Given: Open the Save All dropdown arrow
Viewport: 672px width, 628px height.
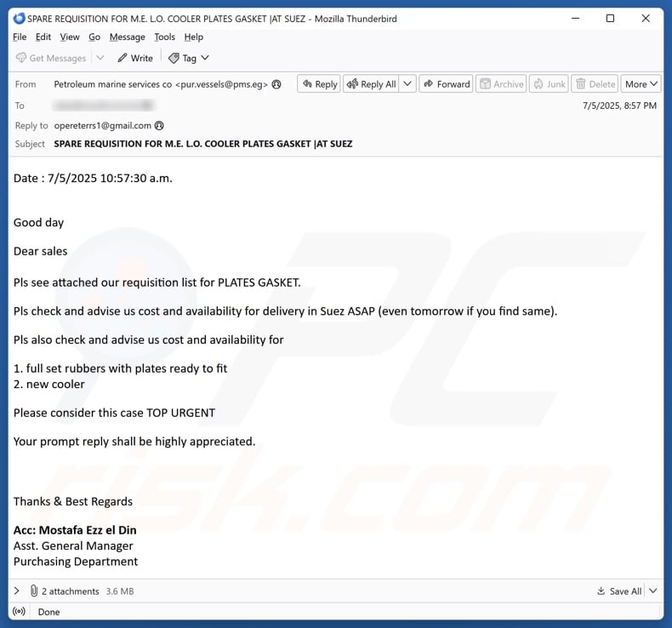Looking at the screenshot, I should 652,591.
